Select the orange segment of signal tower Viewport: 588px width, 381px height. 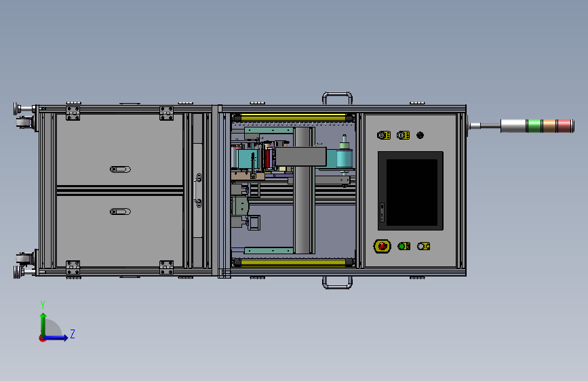(x=549, y=125)
